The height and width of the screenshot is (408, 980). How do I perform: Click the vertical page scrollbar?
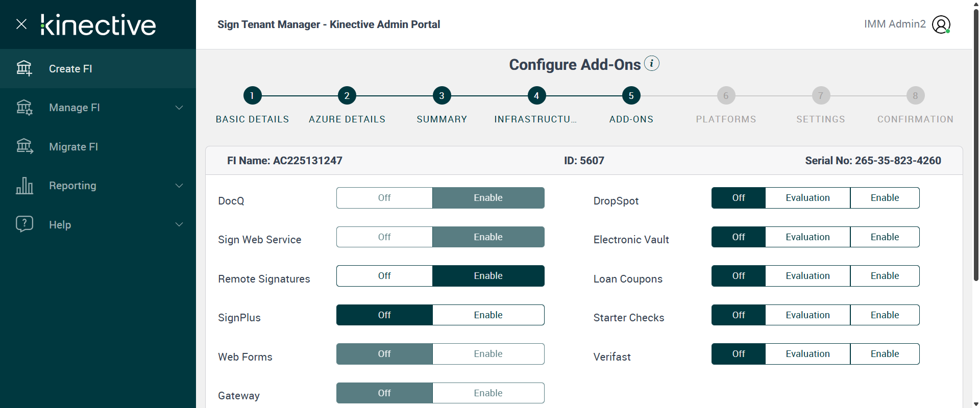pyautogui.click(x=976, y=153)
